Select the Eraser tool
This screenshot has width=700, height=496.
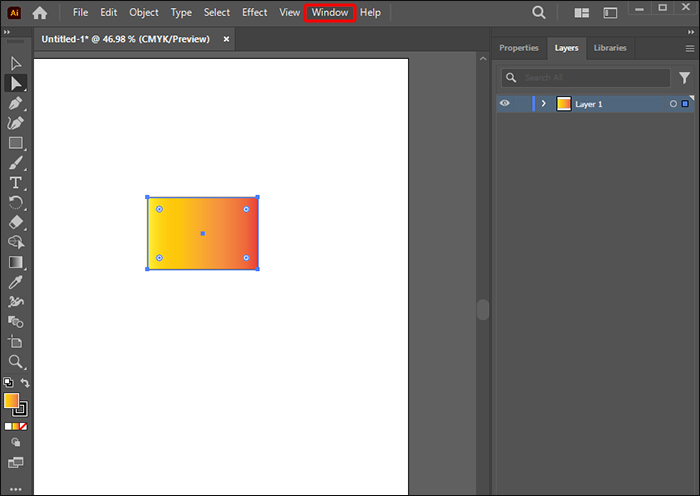[x=15, y=222]
